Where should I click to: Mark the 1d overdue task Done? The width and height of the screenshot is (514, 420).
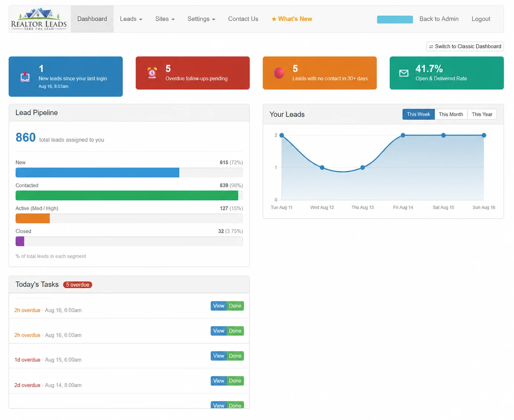pyautogui.click(x=235, y=356)
